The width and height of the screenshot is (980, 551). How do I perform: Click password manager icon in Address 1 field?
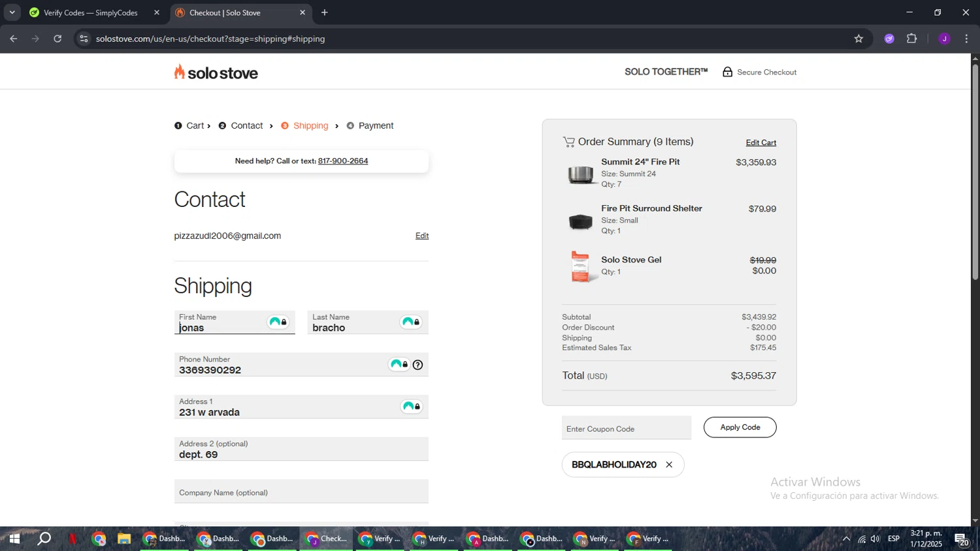coord(411,407)
